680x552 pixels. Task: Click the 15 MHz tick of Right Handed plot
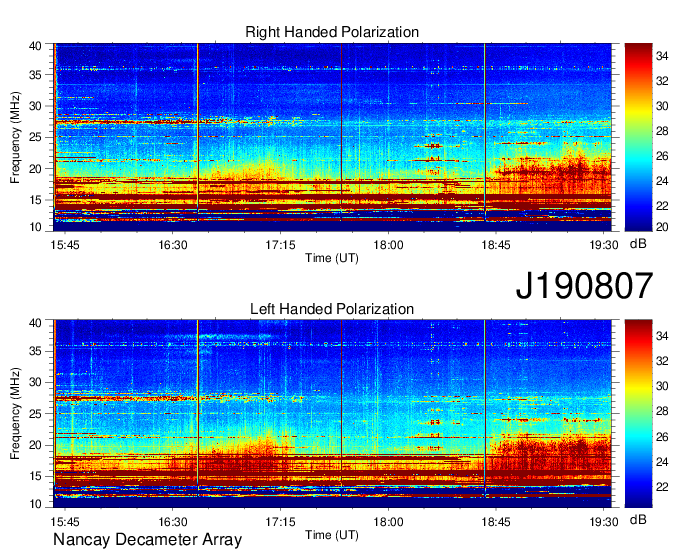click(35, 200)
